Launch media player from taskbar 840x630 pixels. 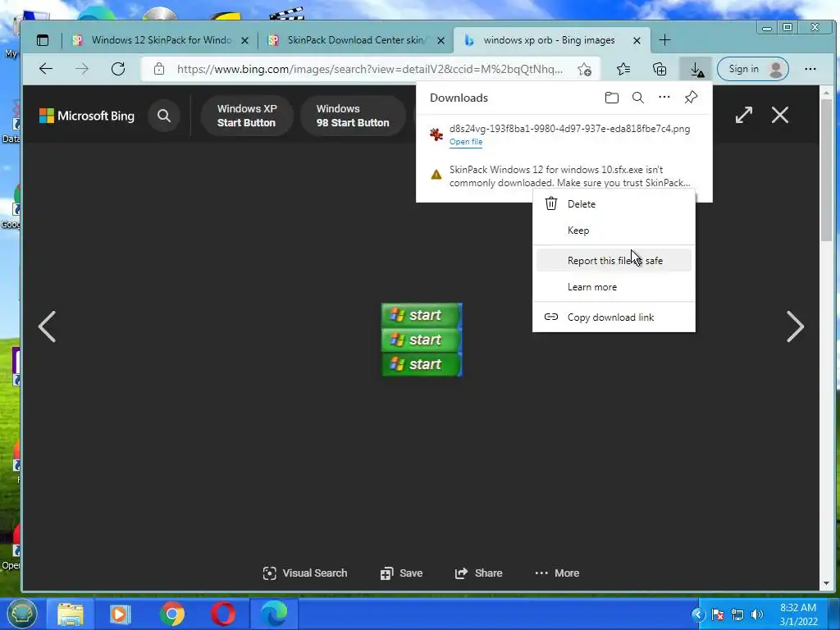[120, 614]
